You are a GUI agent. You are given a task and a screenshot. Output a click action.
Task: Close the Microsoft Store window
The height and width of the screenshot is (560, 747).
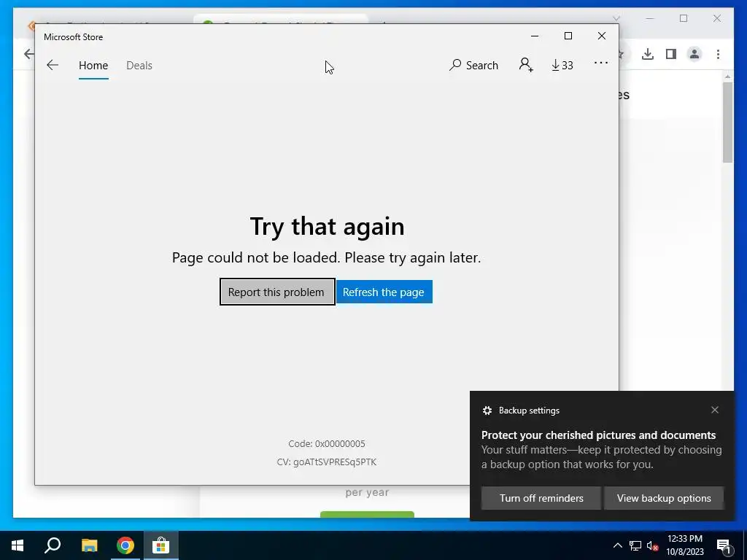(x=602, y=36)
